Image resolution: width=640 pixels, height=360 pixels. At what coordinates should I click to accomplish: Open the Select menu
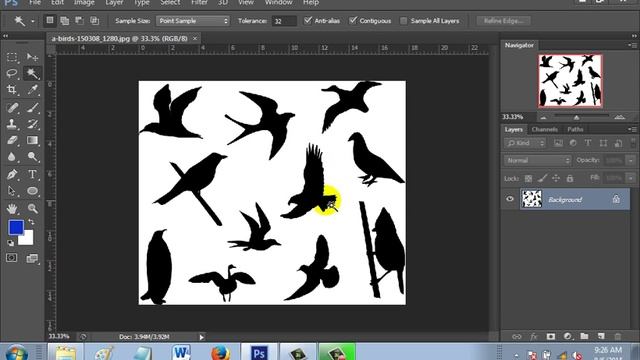[x=170, y=3]
